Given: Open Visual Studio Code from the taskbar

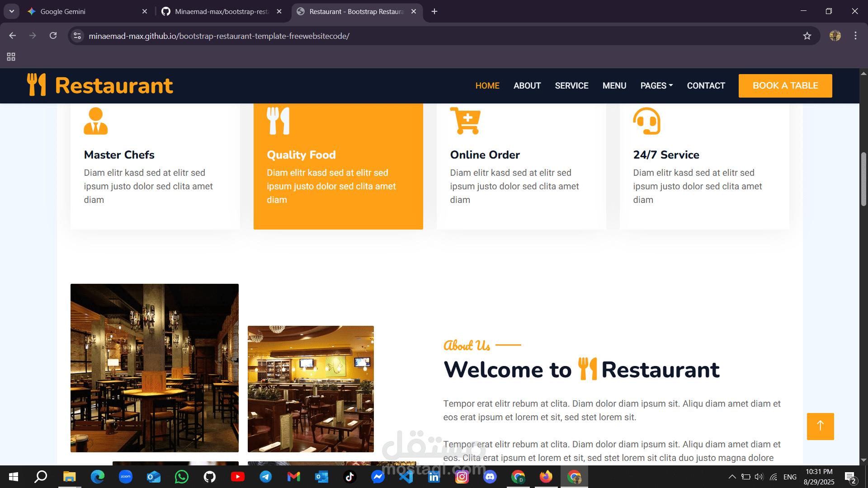Looking at the screenshot, I should 406,477.
